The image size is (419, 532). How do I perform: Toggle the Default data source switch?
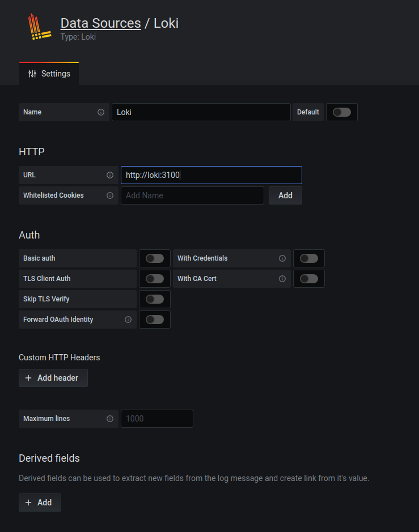tap(341, 112)
